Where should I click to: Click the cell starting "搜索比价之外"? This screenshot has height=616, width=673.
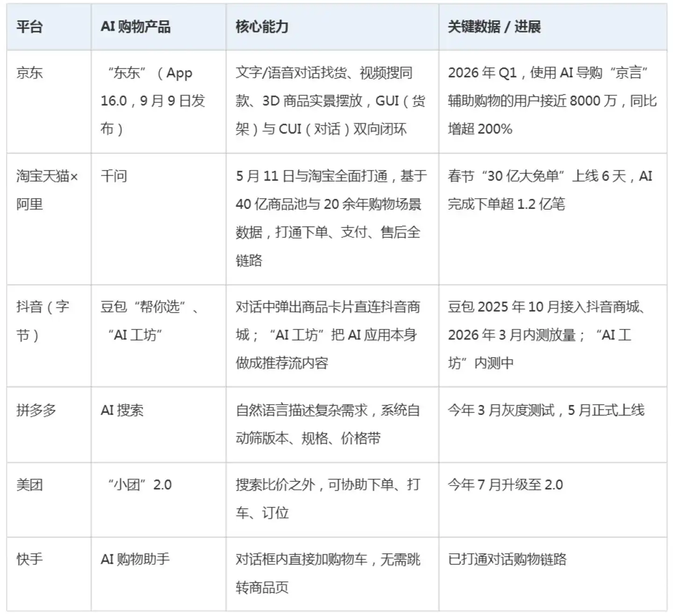click(x=332, y=500)
